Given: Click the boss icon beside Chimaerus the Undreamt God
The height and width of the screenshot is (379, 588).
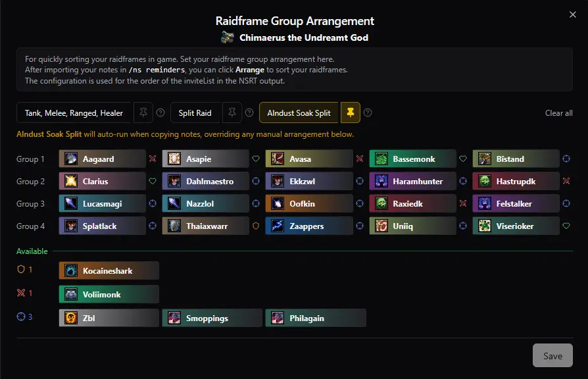Looking at the screenshot, I should [227, 38].
